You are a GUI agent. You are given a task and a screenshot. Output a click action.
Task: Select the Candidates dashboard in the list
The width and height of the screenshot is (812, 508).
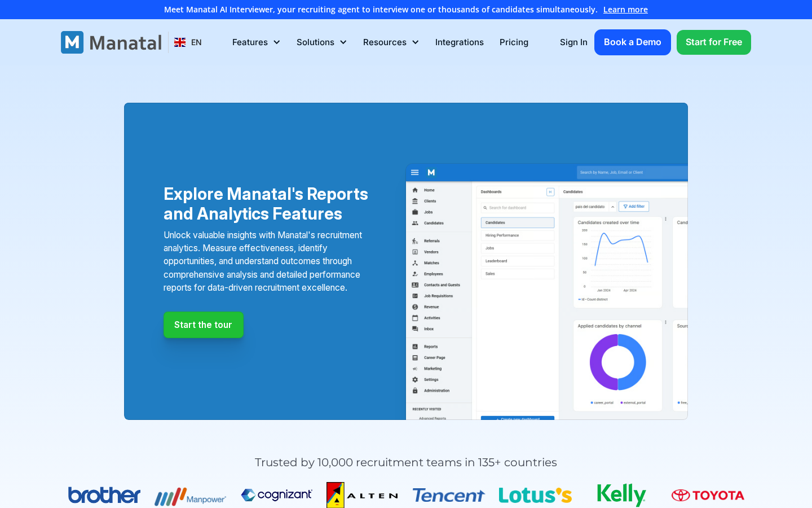click(x=518, y=222)
